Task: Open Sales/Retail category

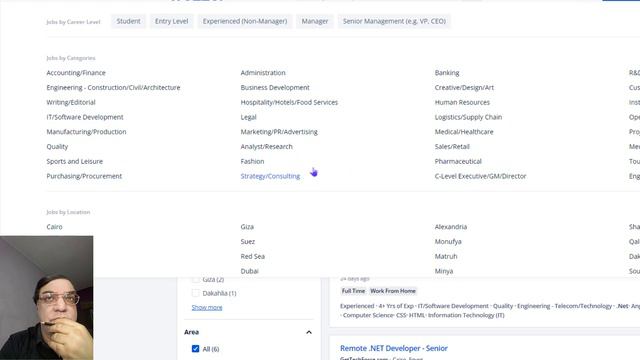Action: pyautogui.click(x=452, y=147)
